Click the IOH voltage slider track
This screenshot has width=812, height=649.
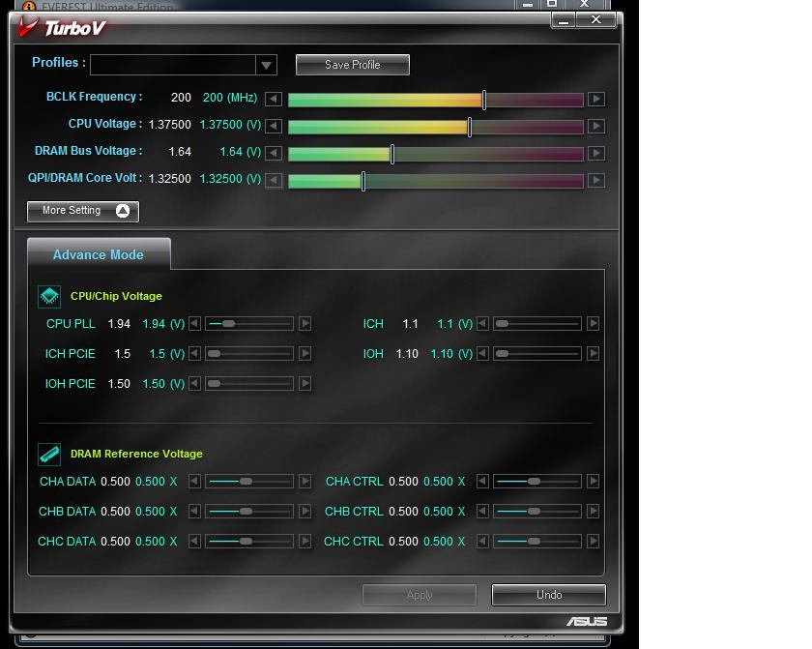[x=537, y=354]
